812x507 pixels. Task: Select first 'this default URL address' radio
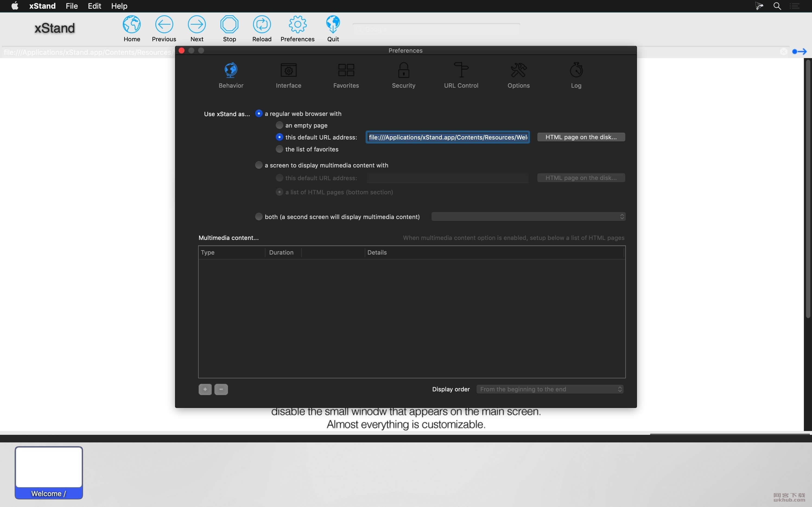click(x=279, y=137)
